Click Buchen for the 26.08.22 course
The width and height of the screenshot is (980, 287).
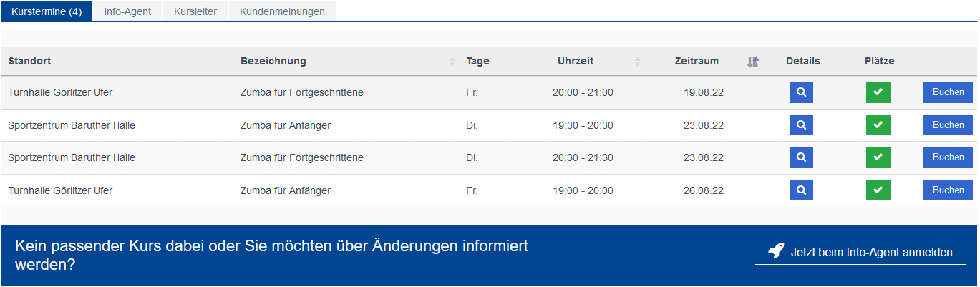(x=948, y=190)
